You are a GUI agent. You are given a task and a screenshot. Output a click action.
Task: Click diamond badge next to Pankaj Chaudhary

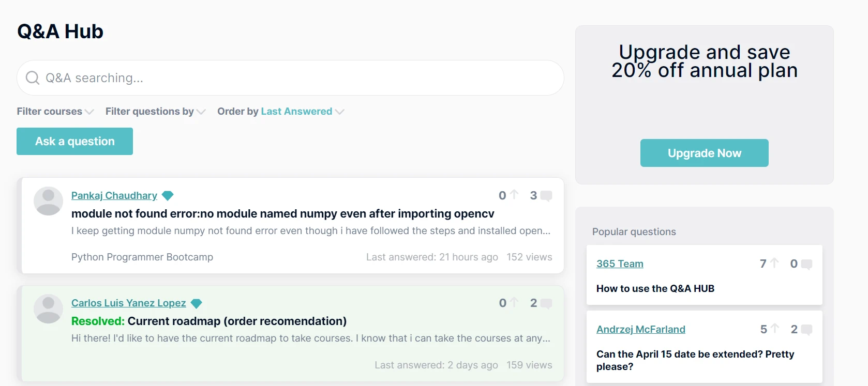click(x=168, y=196)
